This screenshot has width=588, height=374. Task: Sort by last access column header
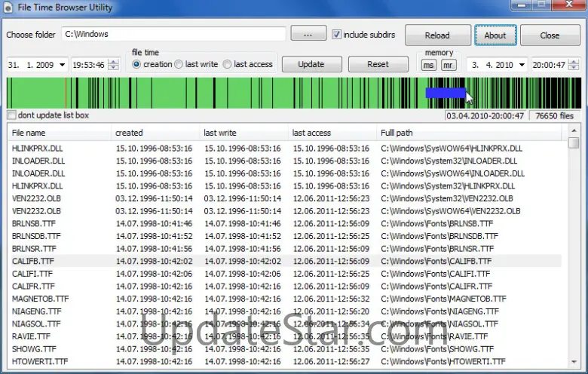(x=332, y=133)
